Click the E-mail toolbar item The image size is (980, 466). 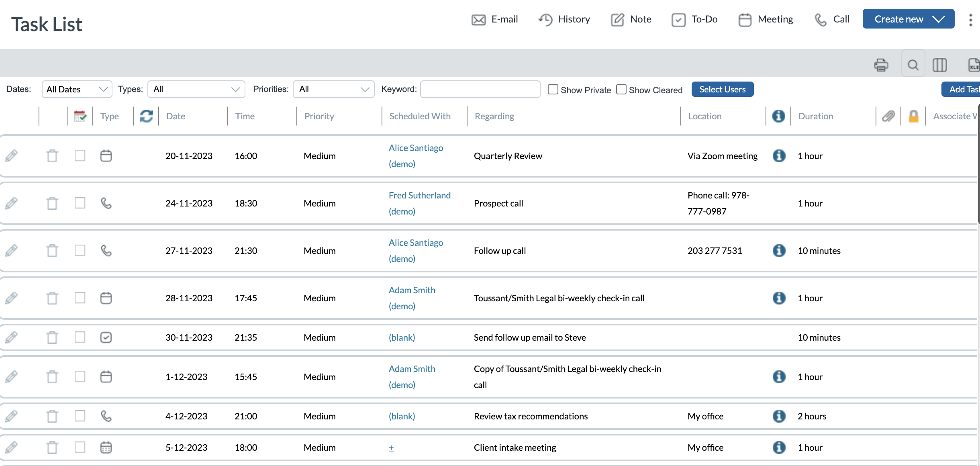(x=495, y=19)
